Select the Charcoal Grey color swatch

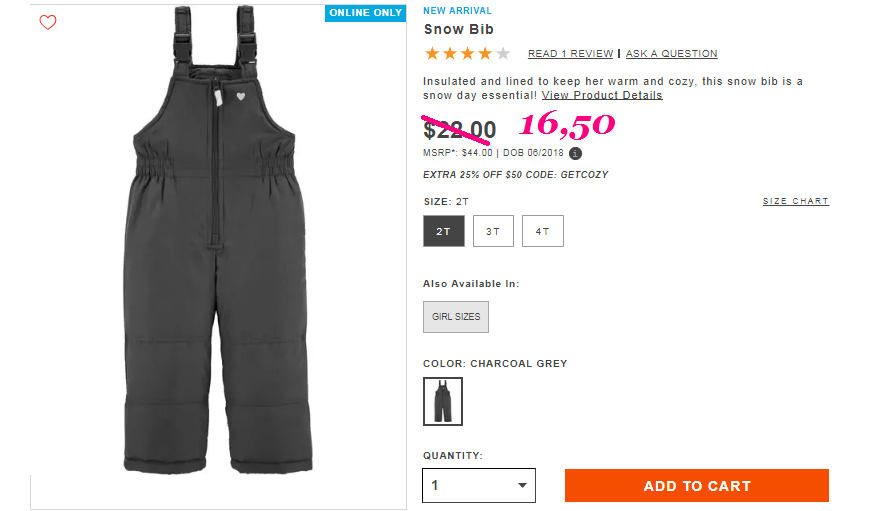pos(443,401)
